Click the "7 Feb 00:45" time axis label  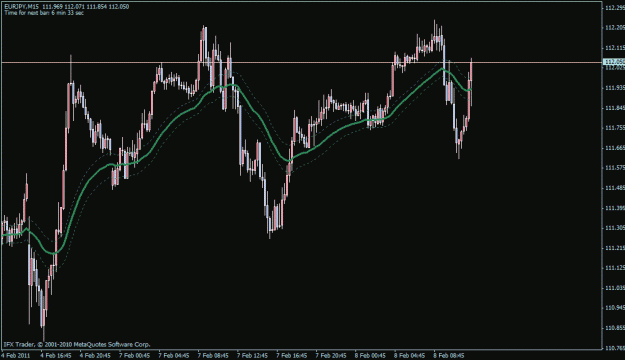(134, 355)
